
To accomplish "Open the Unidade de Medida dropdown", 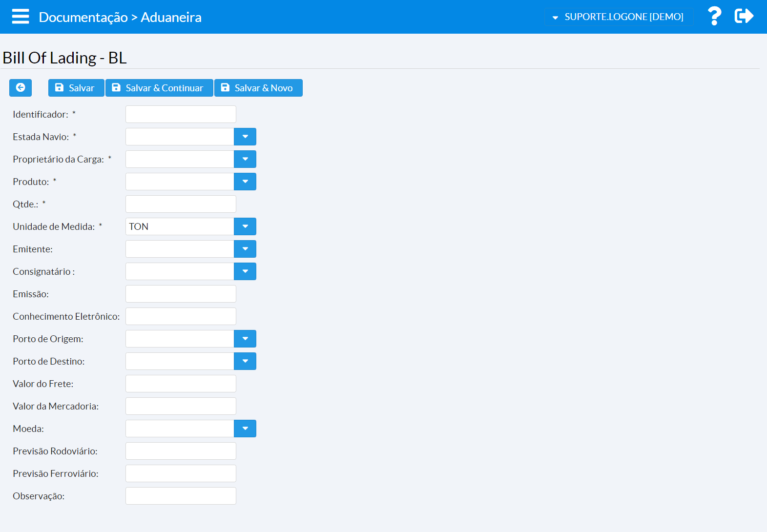I will pos(245,226).
